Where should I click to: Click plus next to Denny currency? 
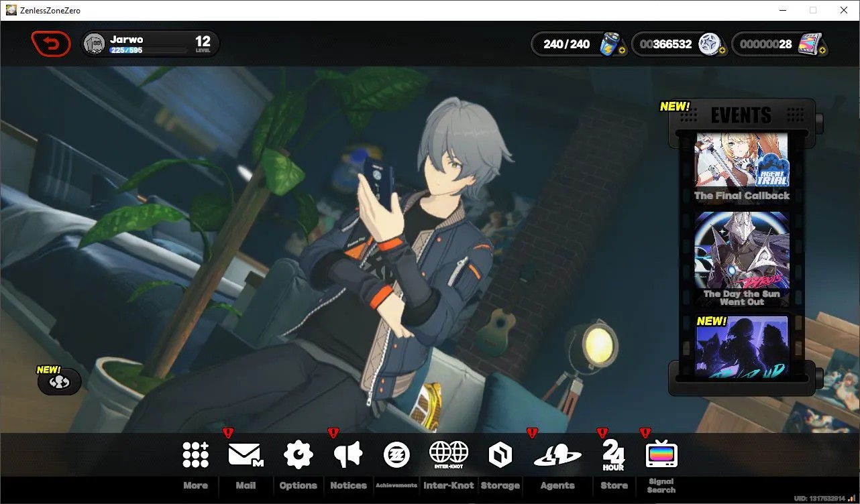click(722, 50)
